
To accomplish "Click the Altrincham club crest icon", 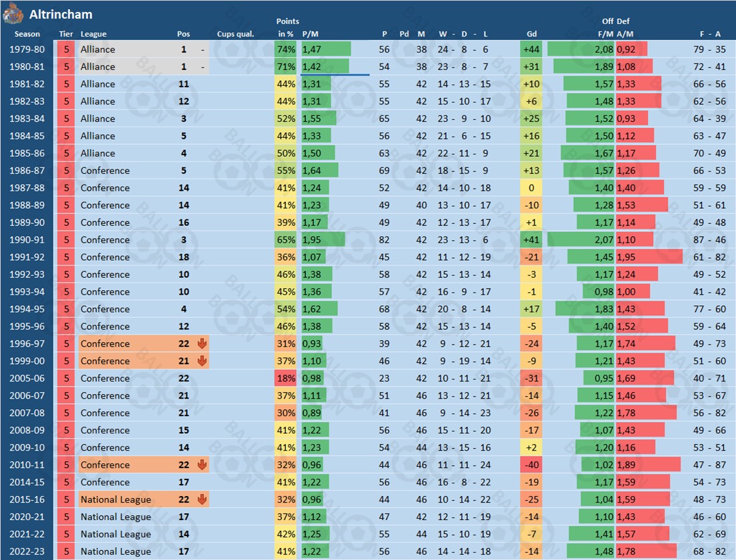I will pos(13,13).
